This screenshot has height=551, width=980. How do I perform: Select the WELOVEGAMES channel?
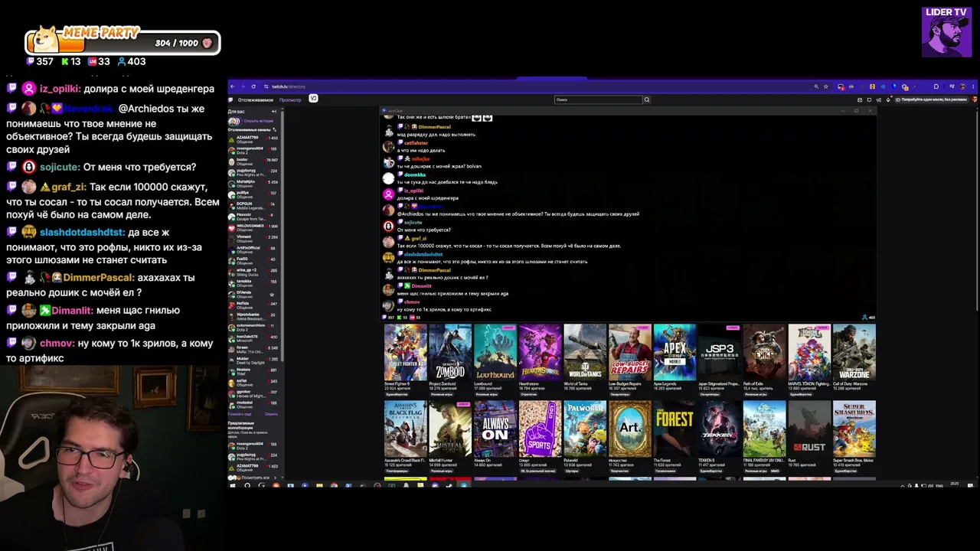point(253,227)
